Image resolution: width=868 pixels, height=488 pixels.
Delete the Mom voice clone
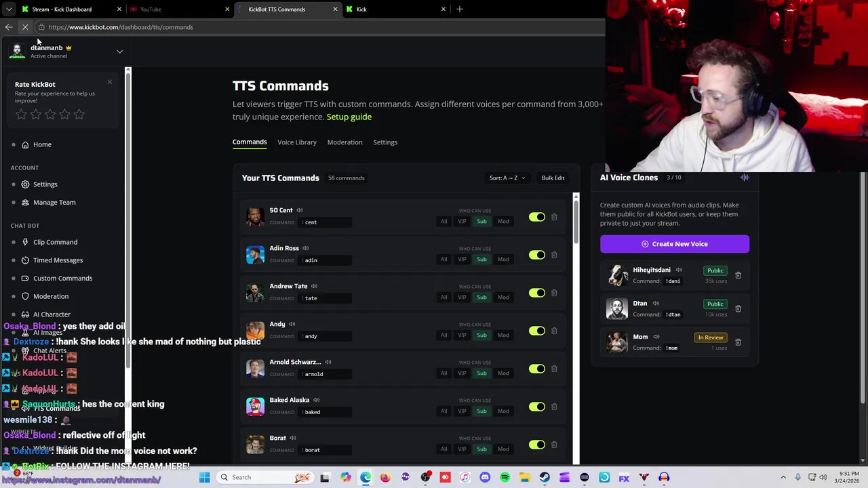click(738, 342)
